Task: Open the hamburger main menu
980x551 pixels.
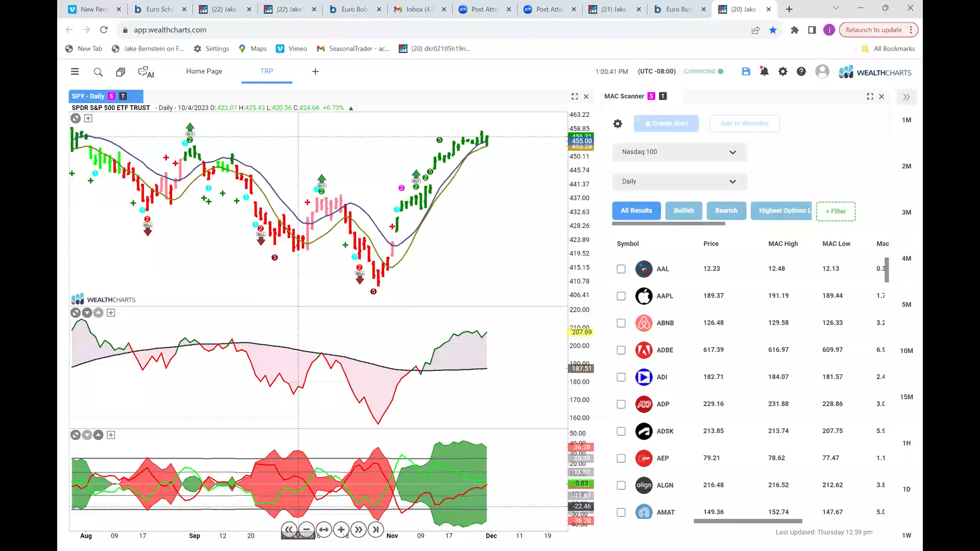Action: (75, 71)
